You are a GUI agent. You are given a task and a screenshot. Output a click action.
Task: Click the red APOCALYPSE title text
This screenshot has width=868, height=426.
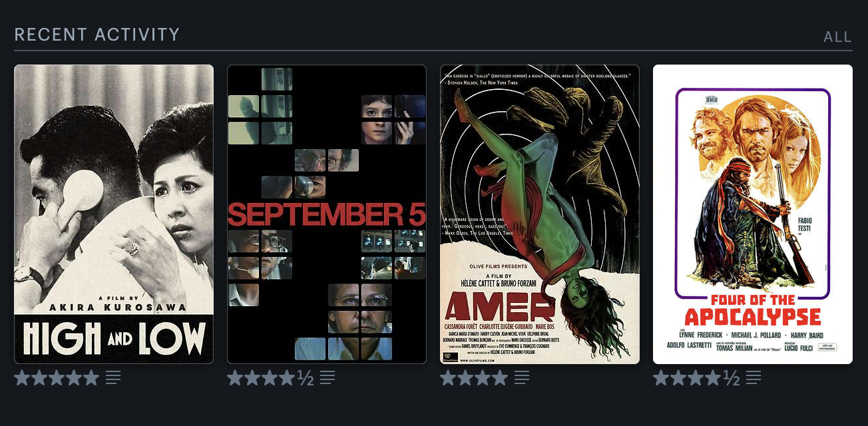click(x=753, y=317)
